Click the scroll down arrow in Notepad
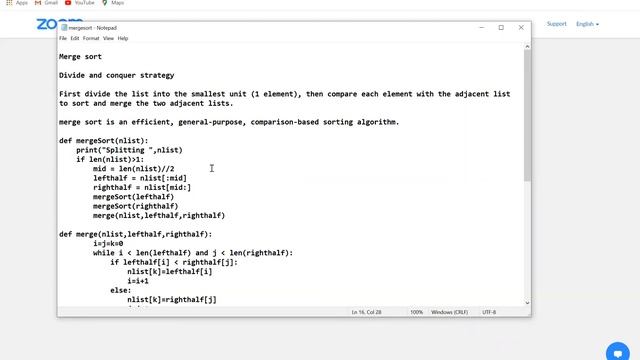 pos(527,303)
